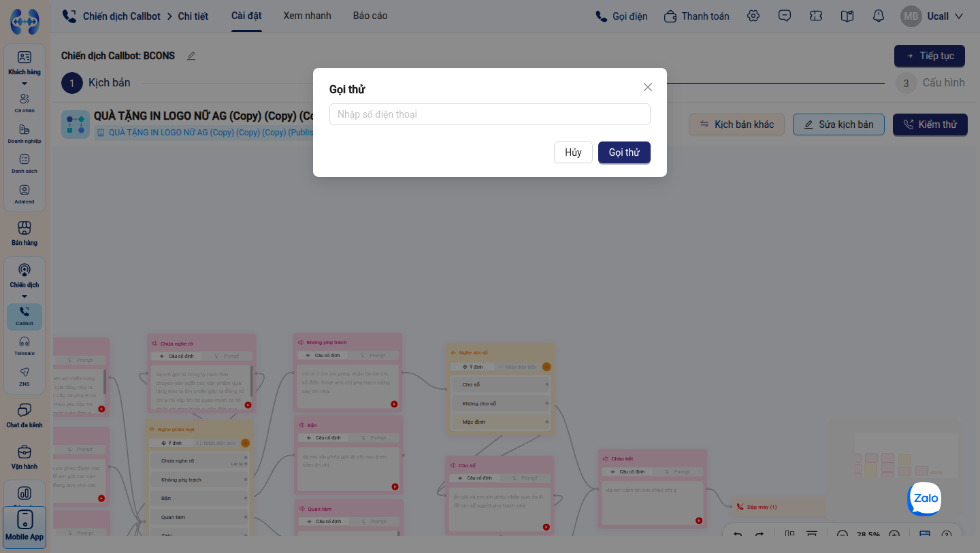Switch to Xem nhanh tab
The width and height of the screenshot is (980, 553).
[x=307, y=16]
